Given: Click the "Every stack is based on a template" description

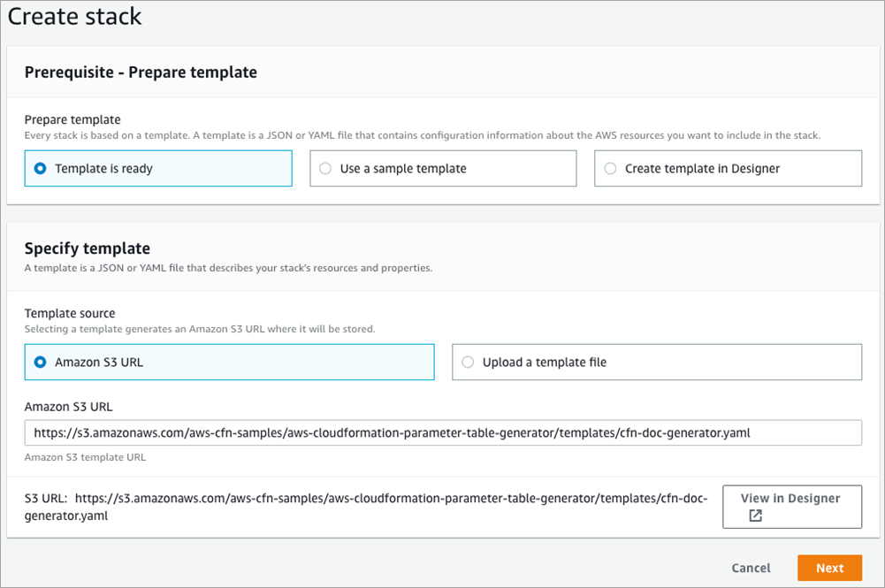Looking at the screenshot, I should (423, 135).
